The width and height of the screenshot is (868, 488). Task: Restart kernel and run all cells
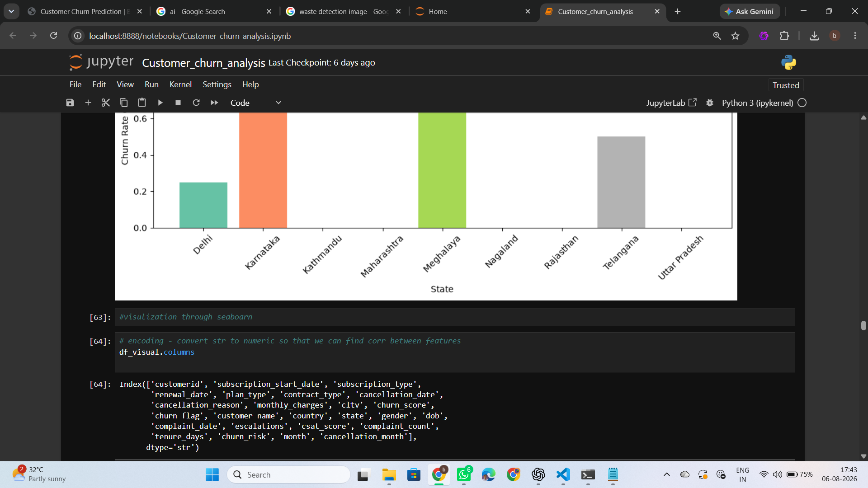[x=214, y=103]
